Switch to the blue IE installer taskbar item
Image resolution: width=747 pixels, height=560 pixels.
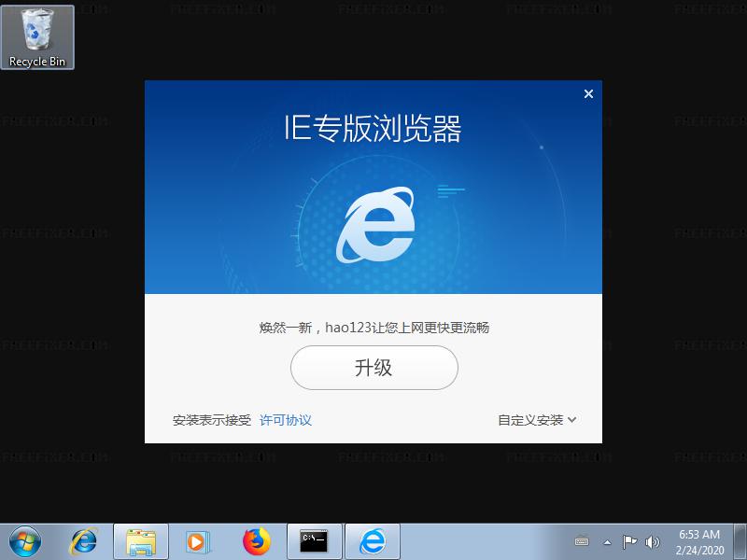(373, 542)
